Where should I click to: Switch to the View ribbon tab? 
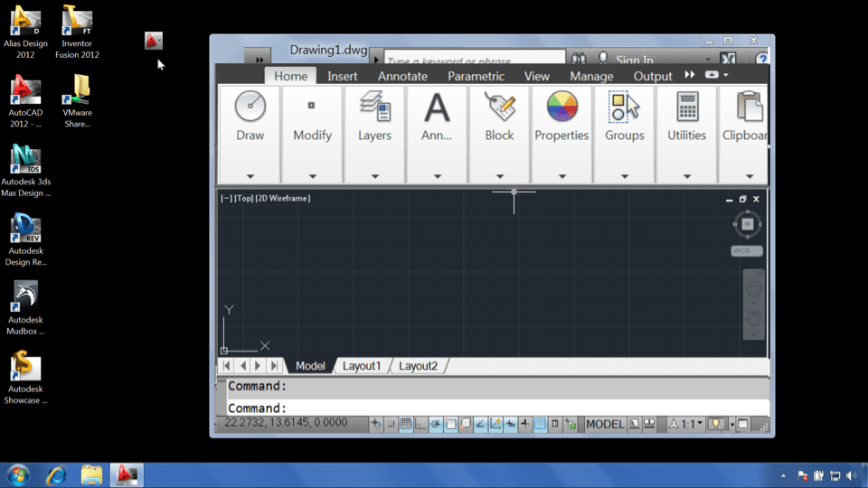(x=536, y=76)
